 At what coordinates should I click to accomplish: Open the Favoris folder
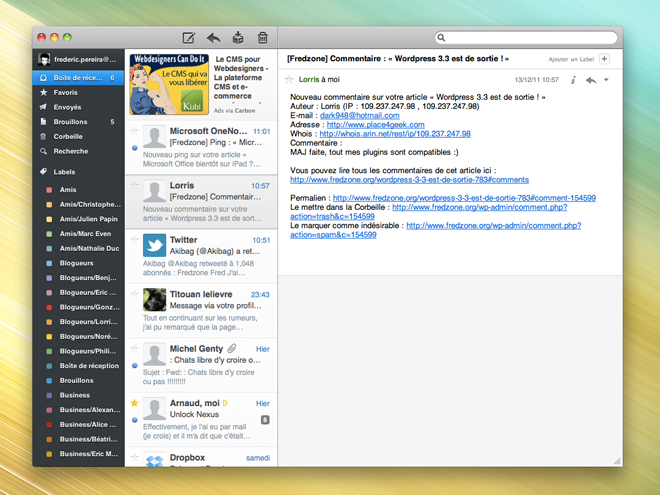[x=78, y=93]
